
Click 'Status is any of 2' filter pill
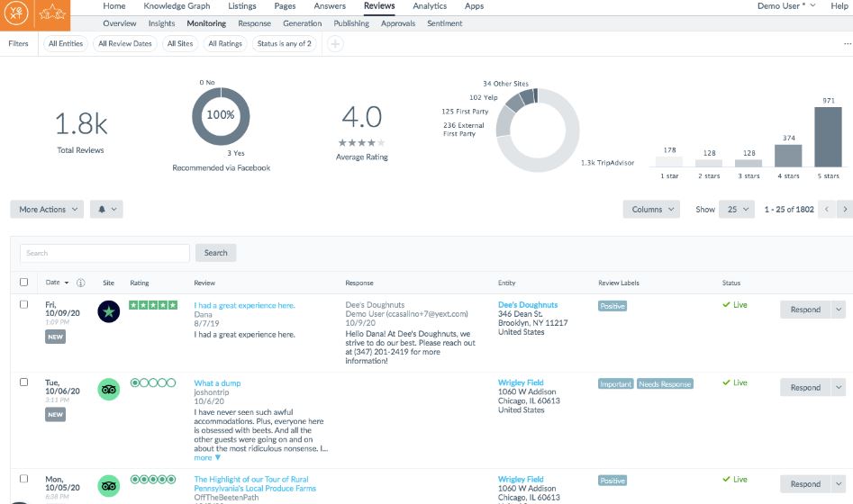pos(285,43)
